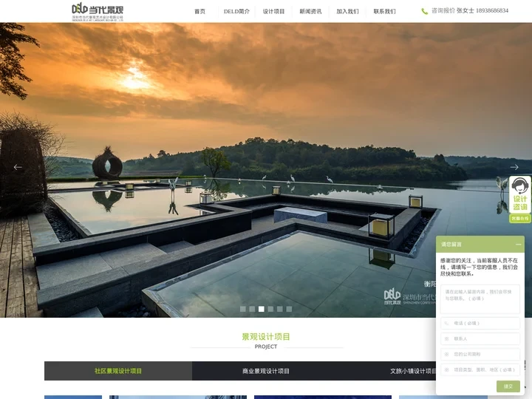Click the 设计咨询 customer service headset icon
532x399 pixels.
[519, 195]
